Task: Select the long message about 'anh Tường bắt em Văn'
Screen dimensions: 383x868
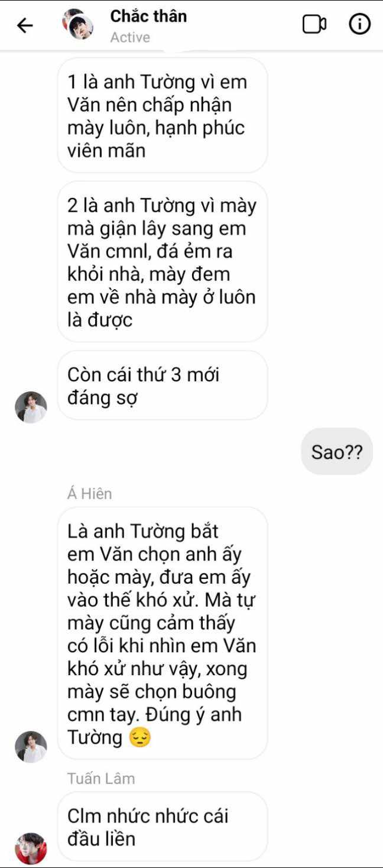Action: click(163, 633)
